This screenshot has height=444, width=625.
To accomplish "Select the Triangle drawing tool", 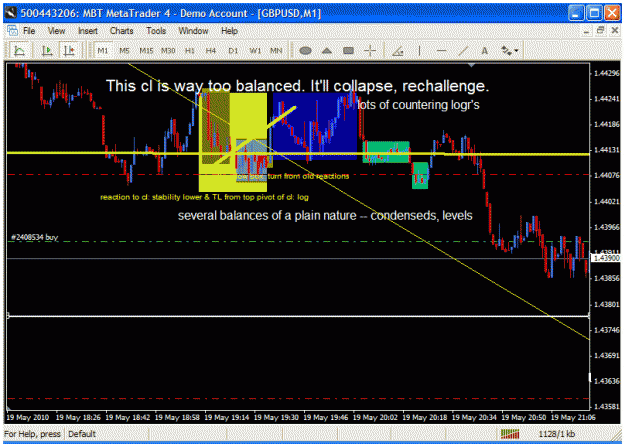I will (x=327, y=51).
